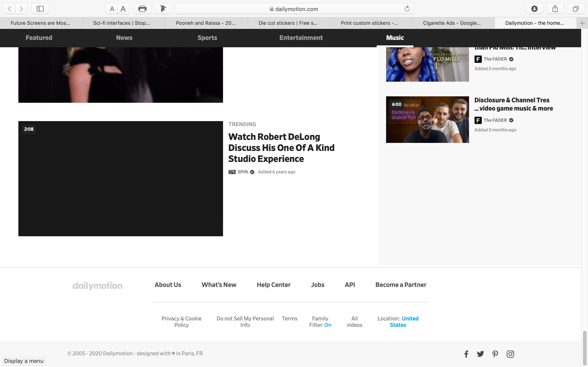This screenshot has width=588, height=367.
Task: Click the Share icon in Safari toolbar
Action: [x=555, y=9]
